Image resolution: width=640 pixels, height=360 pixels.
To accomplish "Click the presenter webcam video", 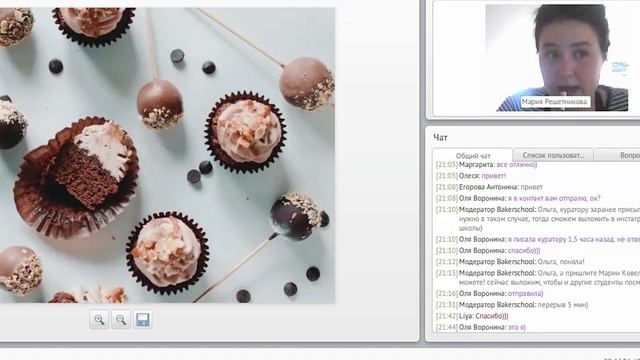I will point(557,58).
